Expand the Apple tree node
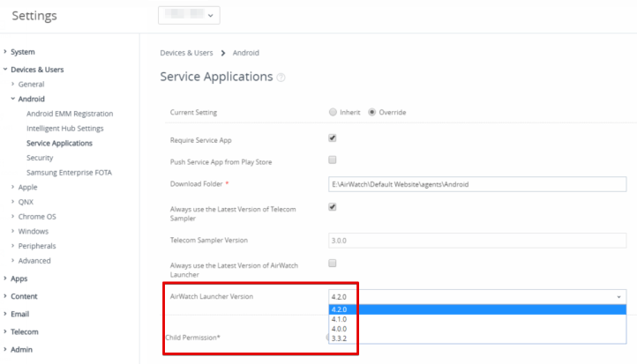The image size is (637, 364). coord(28,188)
